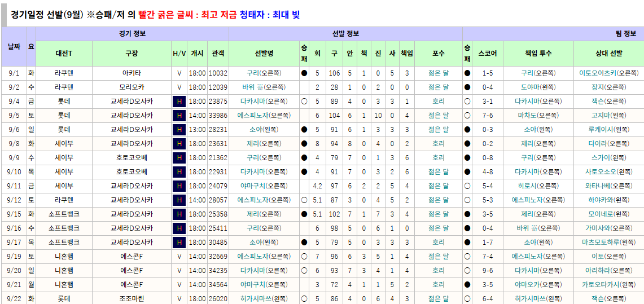Click the 상대 선발 column header

point(608,54)
